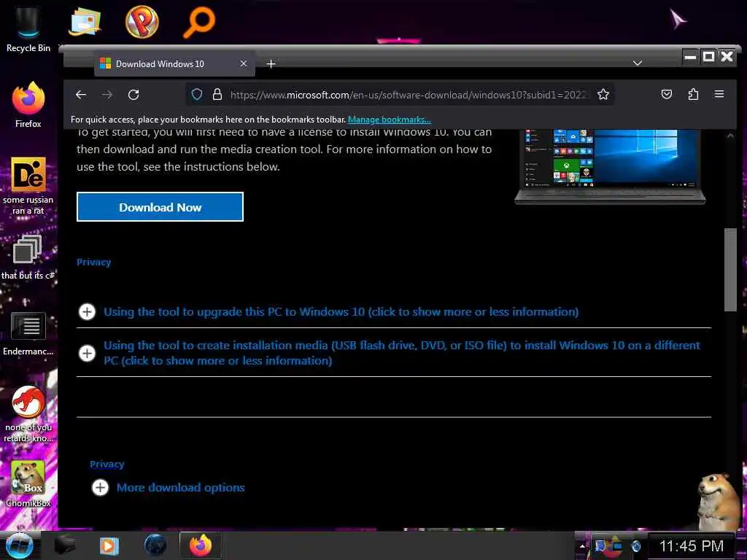Open the Firefox hamburger menu
The height and width of the screenshot is (560, 747).
[719, 94]
